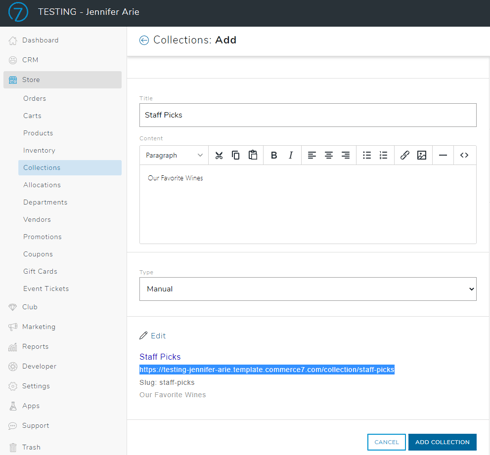This screenshot has width=490, height=455.
Task: Open the Type dropdown showing Manual
Action: 308,289
